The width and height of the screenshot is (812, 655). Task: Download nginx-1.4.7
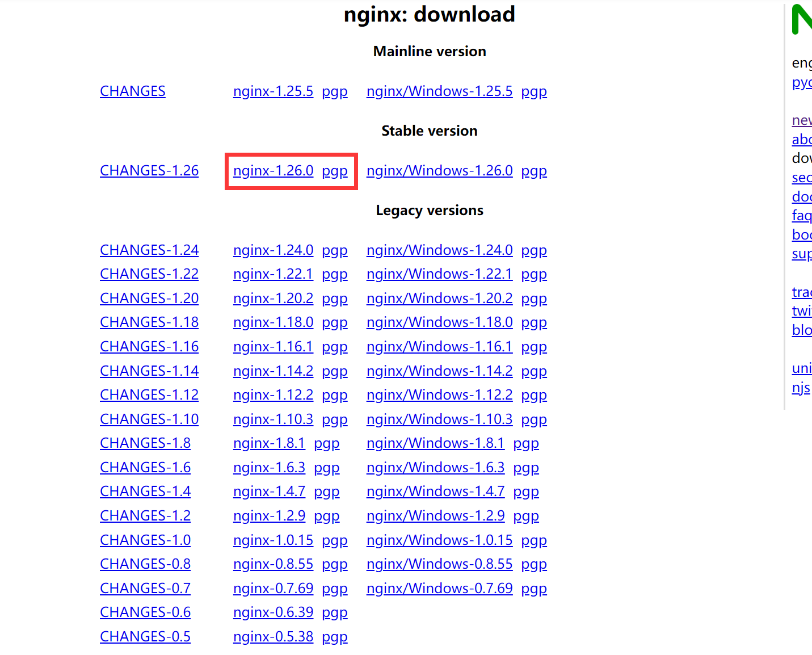[269, 492]
